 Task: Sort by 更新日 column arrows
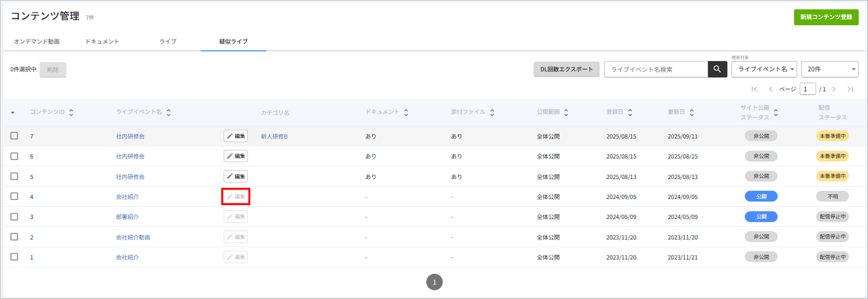[x=692, y=113]
